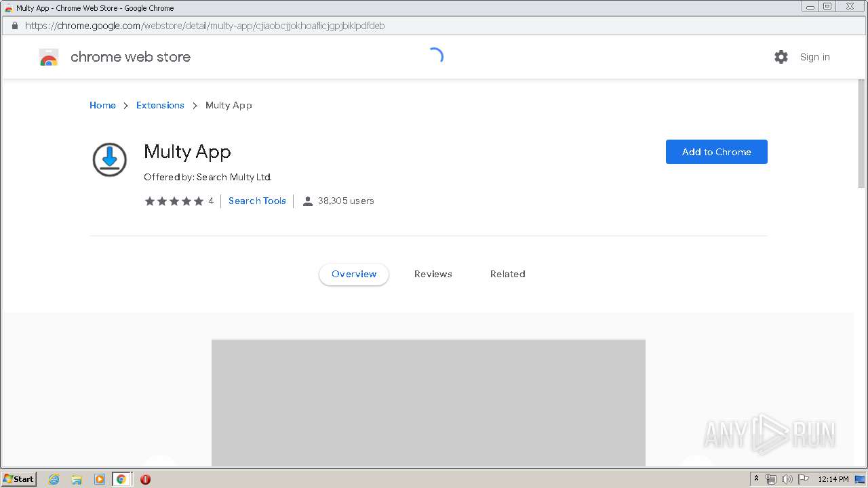Viewport: 868px width, 488px height.
Task: Open the settings gear icon
Action: (x=781, y=57)
